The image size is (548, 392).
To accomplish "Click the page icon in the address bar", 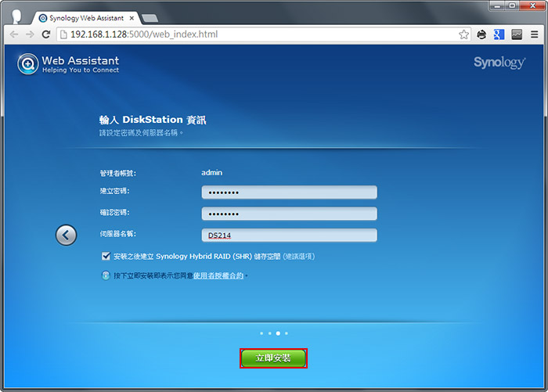I will point(63,34).
